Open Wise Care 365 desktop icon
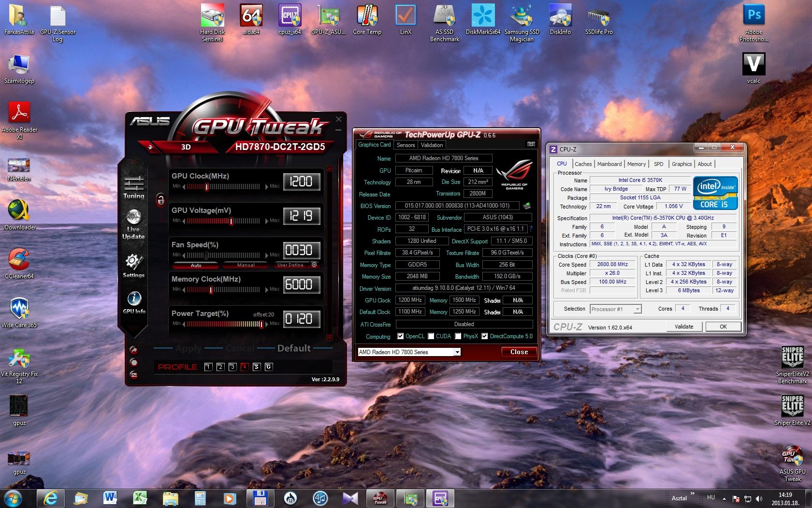The height and width of the screenshot is (508, 812). click(x=19, y=313)
